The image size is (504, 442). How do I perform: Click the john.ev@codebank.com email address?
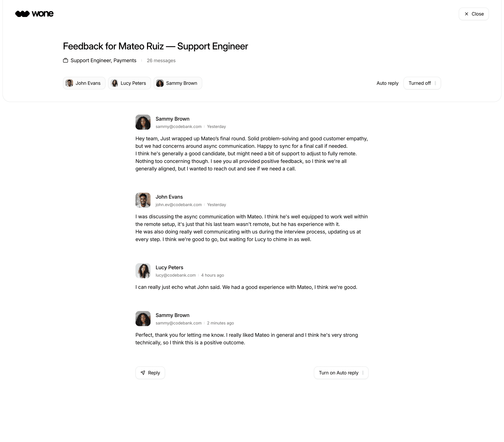coord(178,205)
